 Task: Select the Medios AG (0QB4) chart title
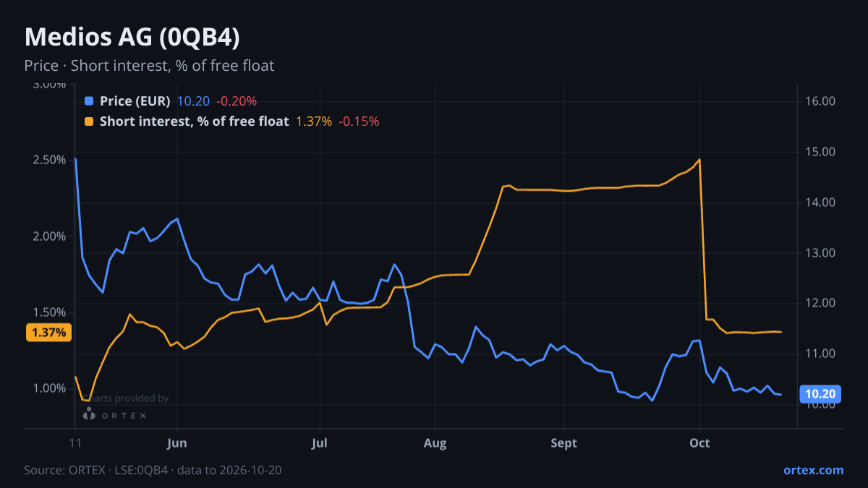pyautogui.click(x=132, y=38)
